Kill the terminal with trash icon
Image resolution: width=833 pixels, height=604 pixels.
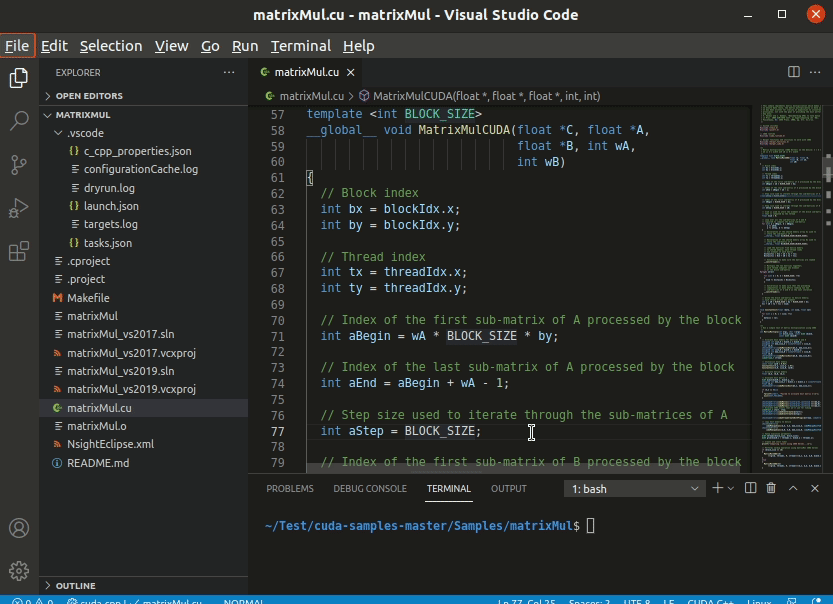(x=771, y=488)
